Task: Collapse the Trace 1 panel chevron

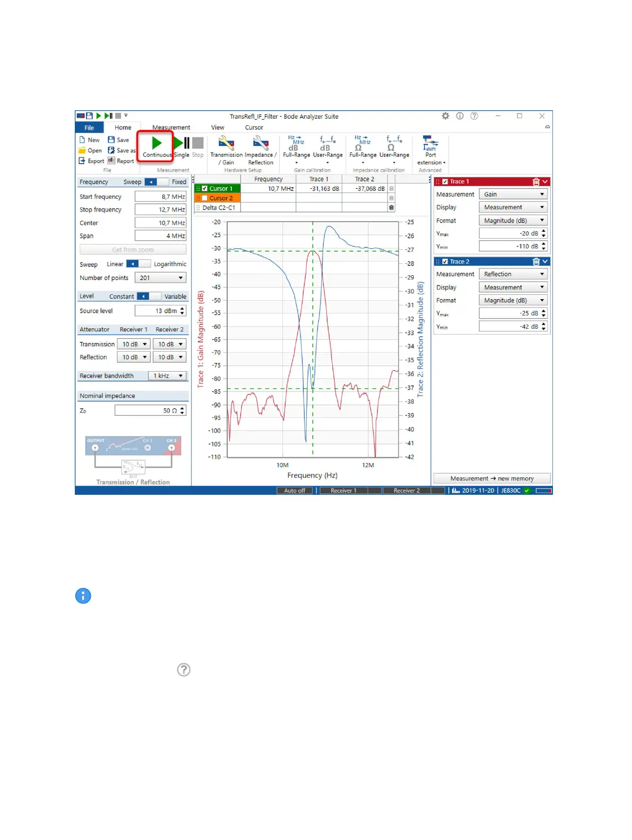Action: pos(545,182)
